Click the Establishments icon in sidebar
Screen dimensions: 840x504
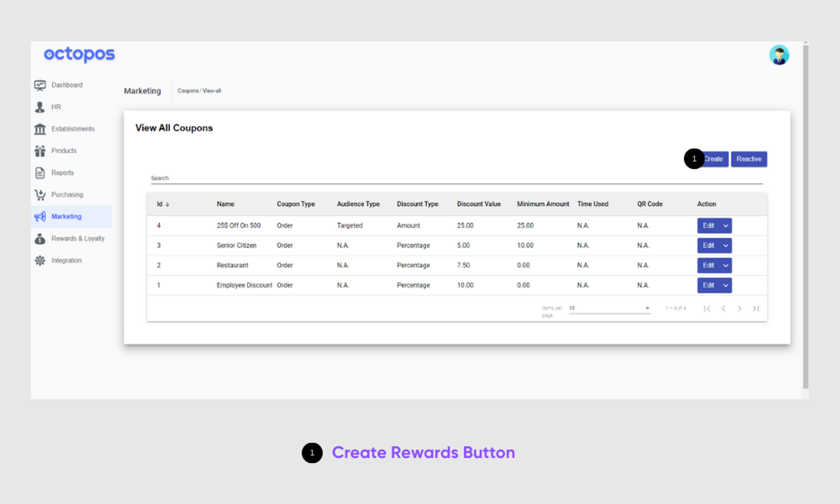click(x=40, y=129)
